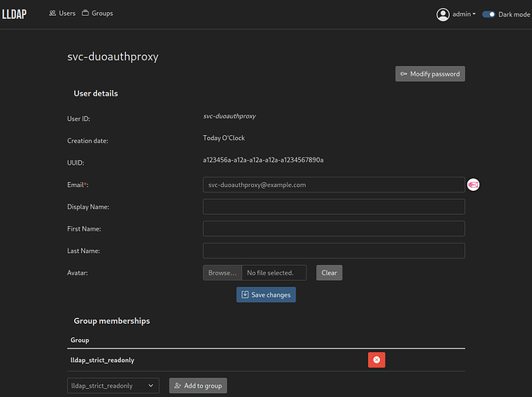Click the 'No file selected.' text
This screenshot has height=397, width=532.
tap(270, 273)
